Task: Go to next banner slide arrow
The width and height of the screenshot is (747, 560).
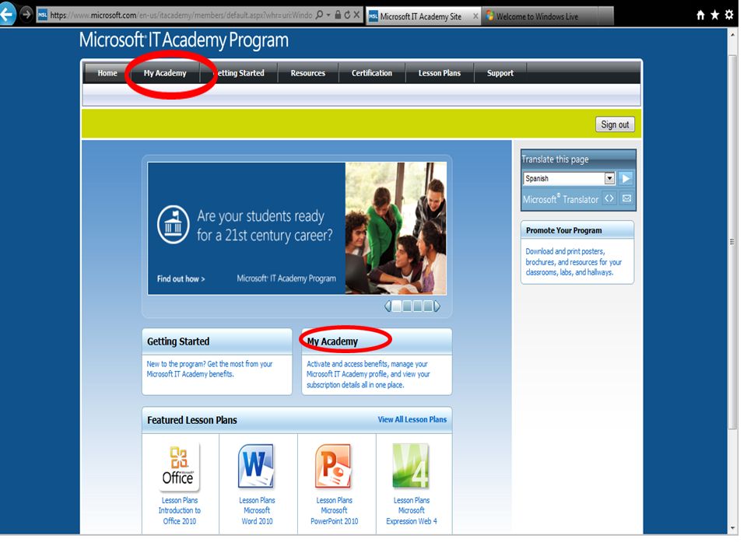Action: (437, 306)
